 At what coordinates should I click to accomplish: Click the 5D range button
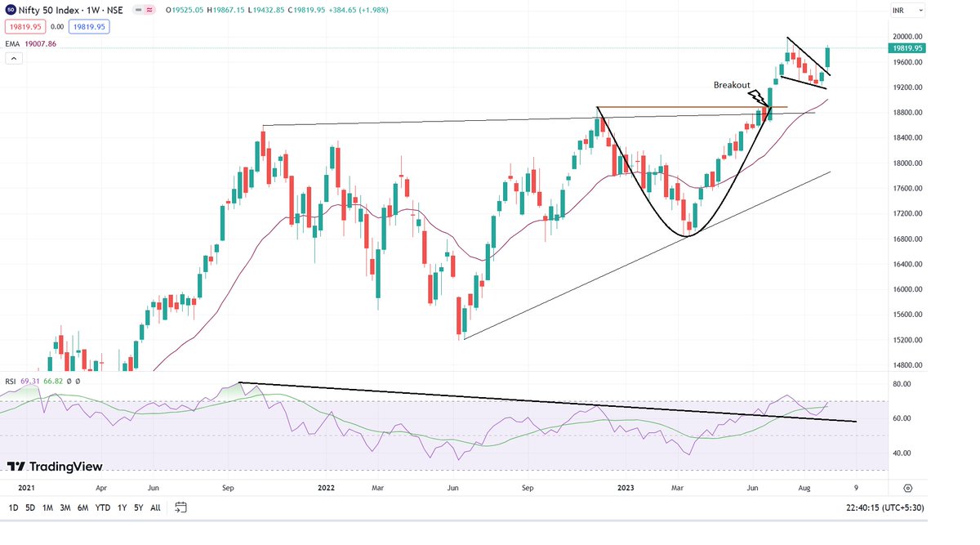coord(29,507)
